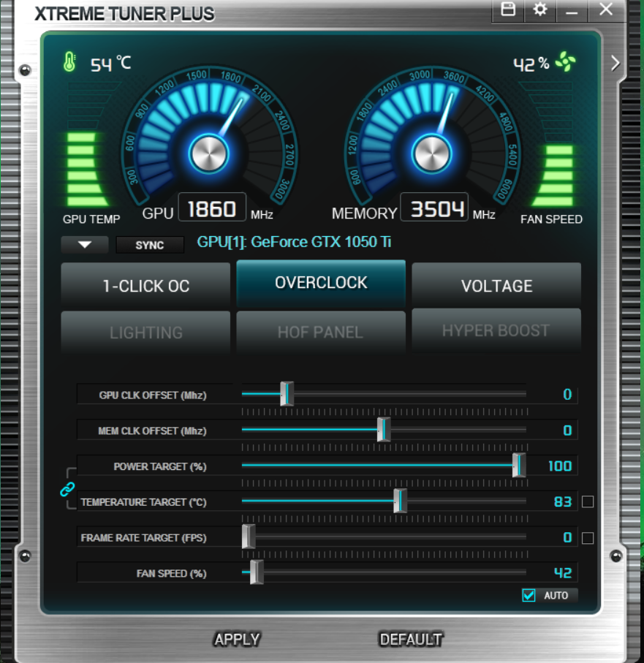Select the OVERCLOCK tab
This screenshot has width=644, height=663.
pyautogui.click(x=321, y=283)
